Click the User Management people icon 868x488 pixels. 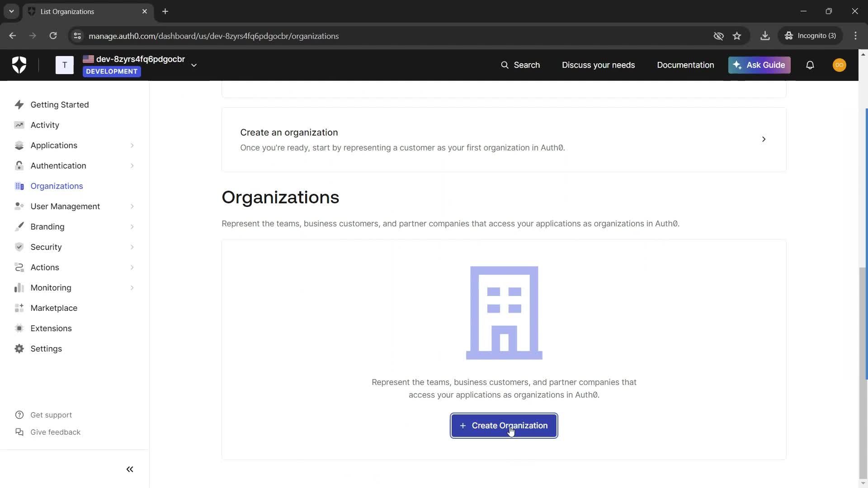click(x=19, y=206)
